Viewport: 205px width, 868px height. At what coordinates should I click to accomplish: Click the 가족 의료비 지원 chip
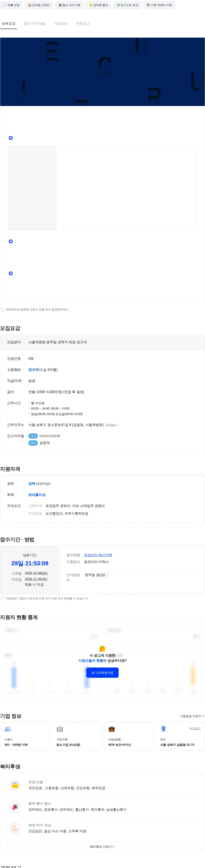coord(159,5)
